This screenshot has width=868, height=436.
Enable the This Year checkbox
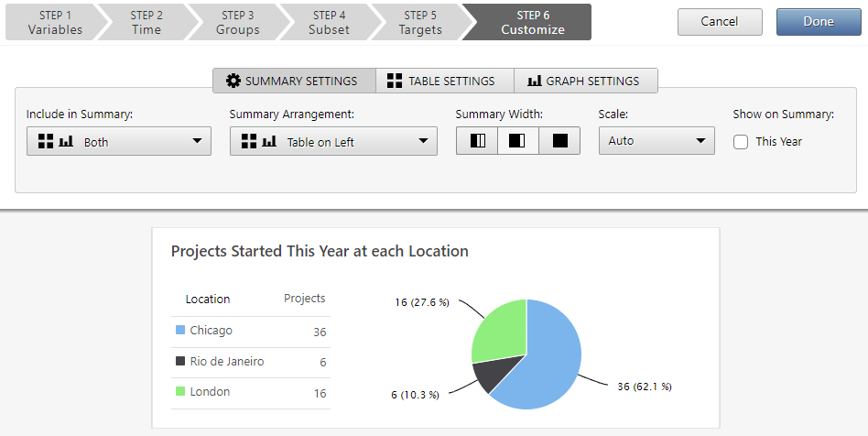tap(741, 142)
